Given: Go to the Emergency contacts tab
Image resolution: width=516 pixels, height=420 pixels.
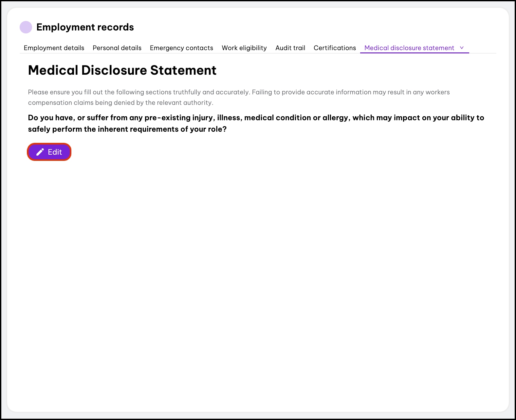Looking at the screenshot, I should 181,48.
